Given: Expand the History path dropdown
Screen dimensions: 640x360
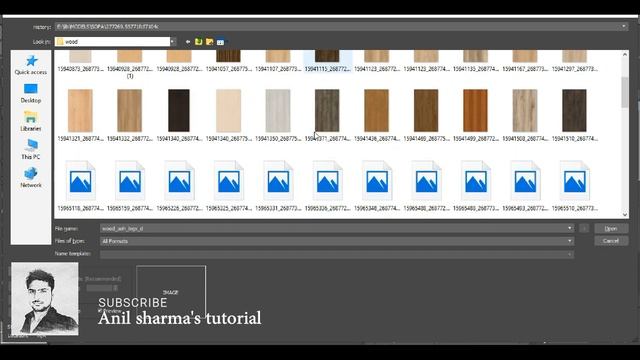Looking at the screenshot, I should pyautogui.click(x=623, y=27).
